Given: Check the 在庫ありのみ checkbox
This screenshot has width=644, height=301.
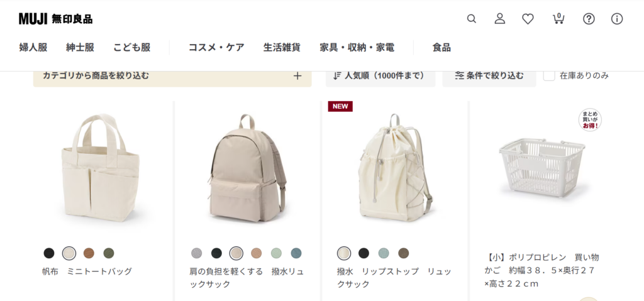Looking at the screenshot, I should click(x=549, y=75).
